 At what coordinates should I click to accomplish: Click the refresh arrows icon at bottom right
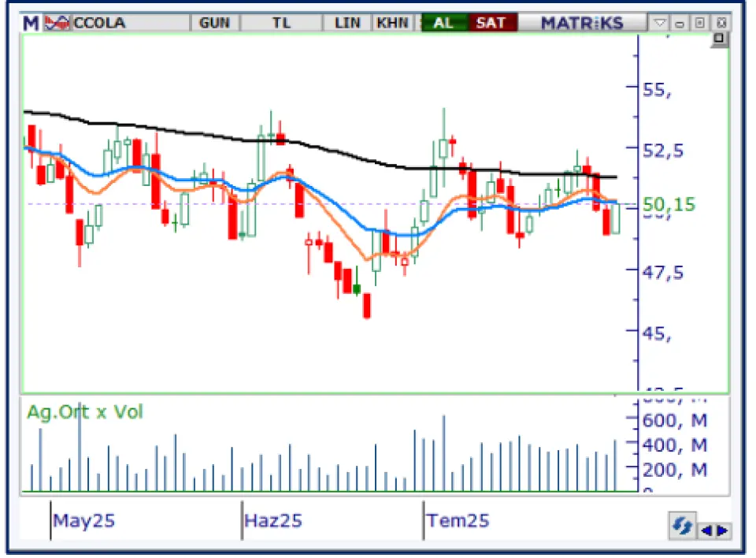click(x=682, y=526)
